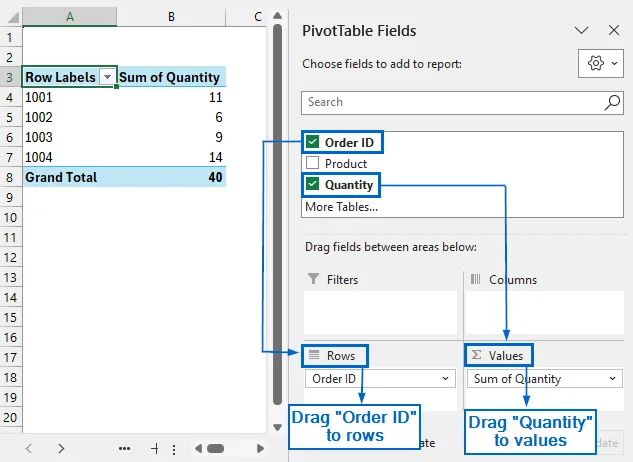The width and height of the screenshot is (633, 462).
Task: Select row 12 header
Action: [x=10, y=257]
